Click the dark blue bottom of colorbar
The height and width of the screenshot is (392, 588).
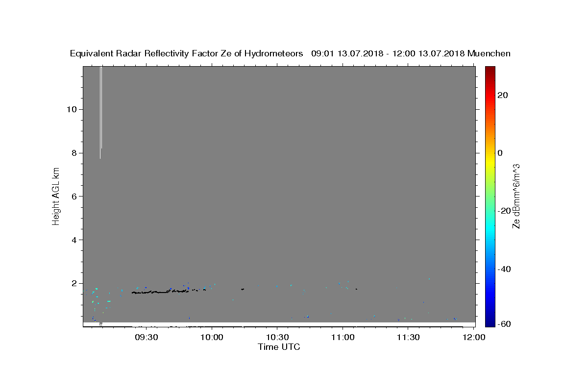pyautogui.click(x=490, y=322)
